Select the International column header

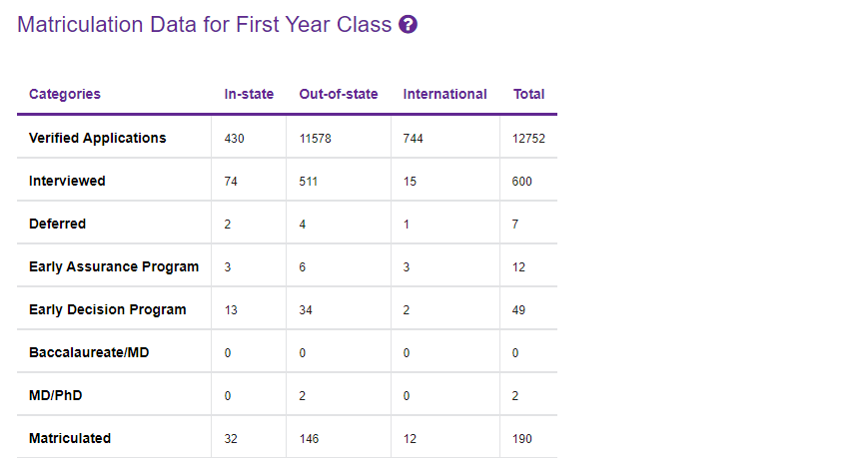(x=444, y=94)
